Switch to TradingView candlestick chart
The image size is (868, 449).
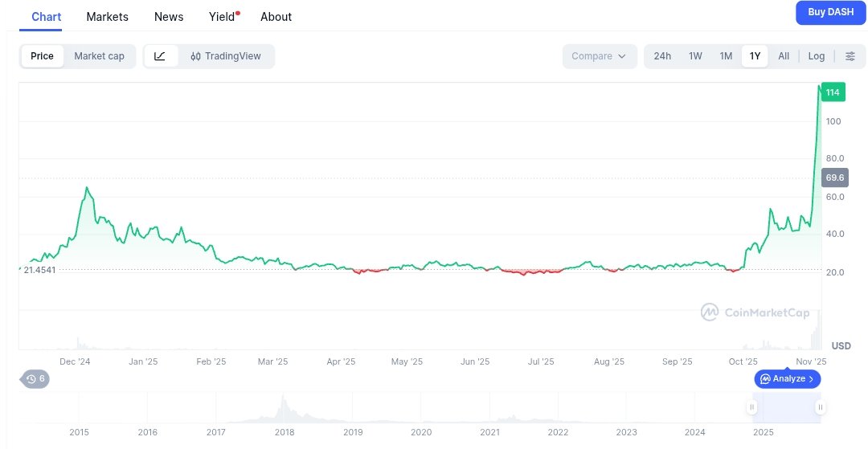[226, 56]
